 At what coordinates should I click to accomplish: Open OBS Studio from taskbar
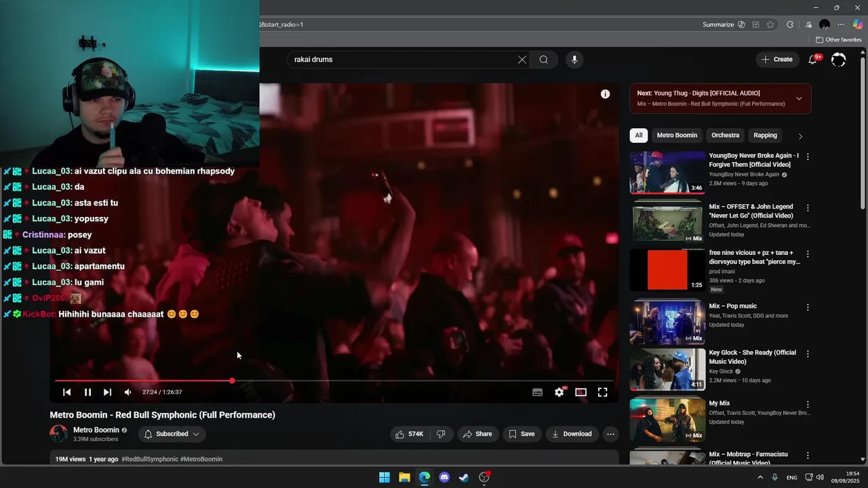coord(484,477)
